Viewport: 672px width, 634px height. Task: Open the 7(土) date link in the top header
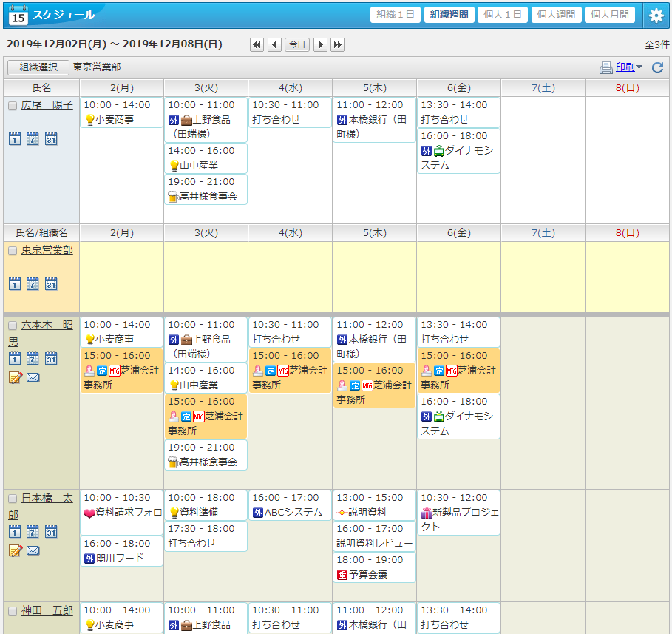click(x=543, y=88)
